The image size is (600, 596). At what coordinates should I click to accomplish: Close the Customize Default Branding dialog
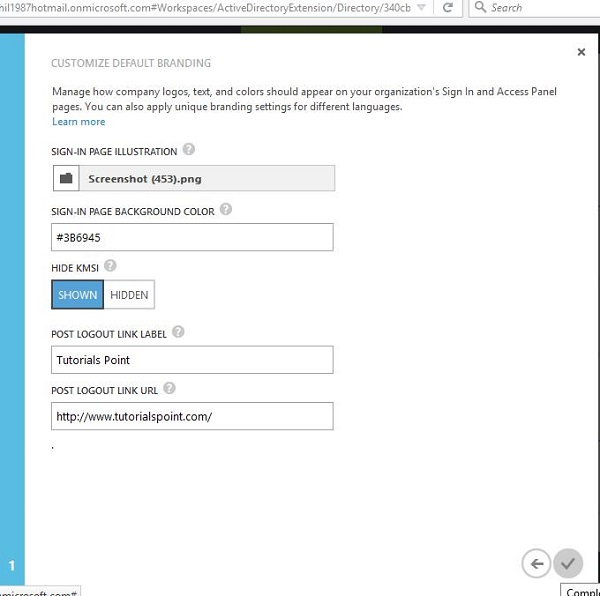click(x=581, y=52)
